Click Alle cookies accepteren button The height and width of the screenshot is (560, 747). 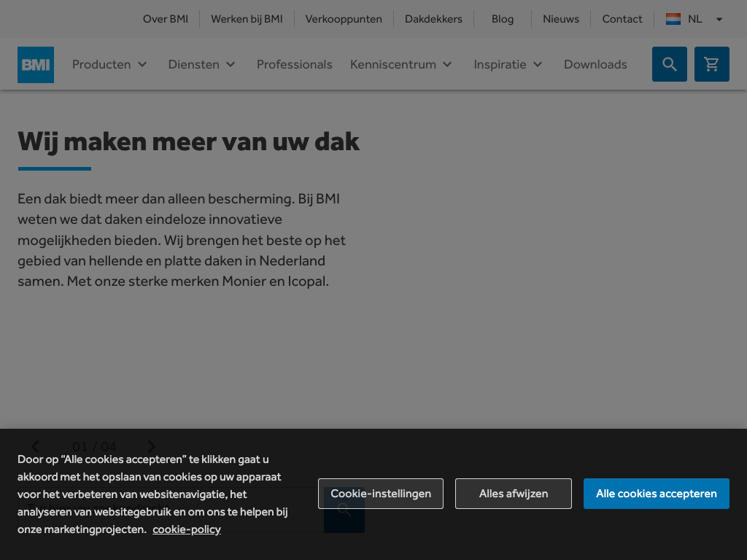[x=656, y=494]
